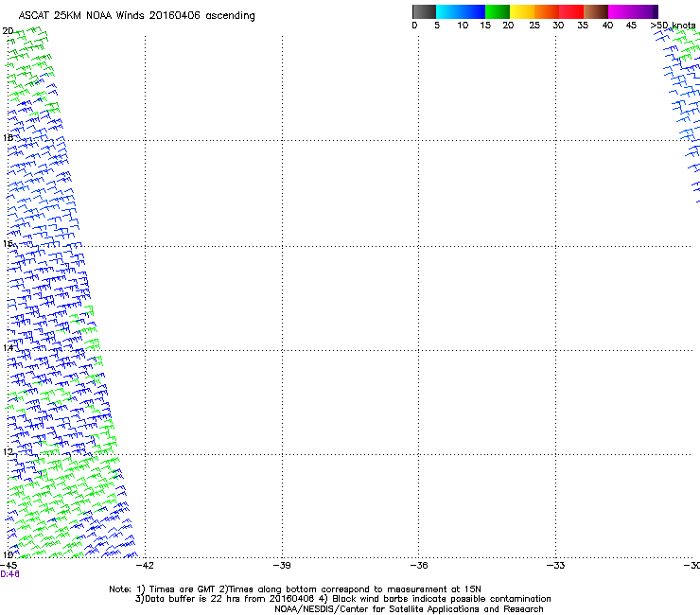
Task: Click the brown 35-40 knots color segment
Action: point(596,11)
